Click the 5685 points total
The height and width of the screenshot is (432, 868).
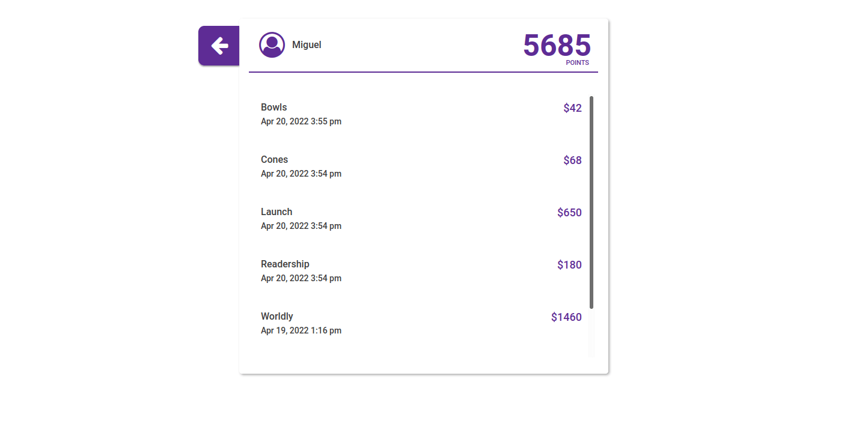tap(557, 46)
